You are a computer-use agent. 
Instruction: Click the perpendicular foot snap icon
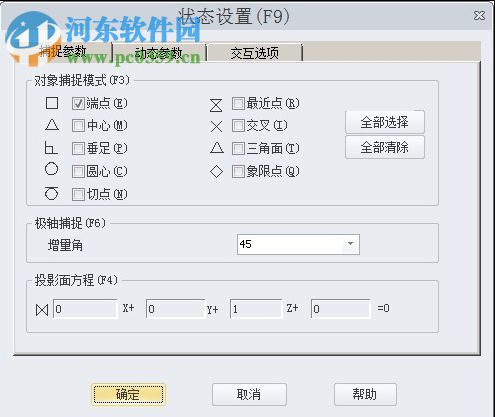click(x=51, y=148)
